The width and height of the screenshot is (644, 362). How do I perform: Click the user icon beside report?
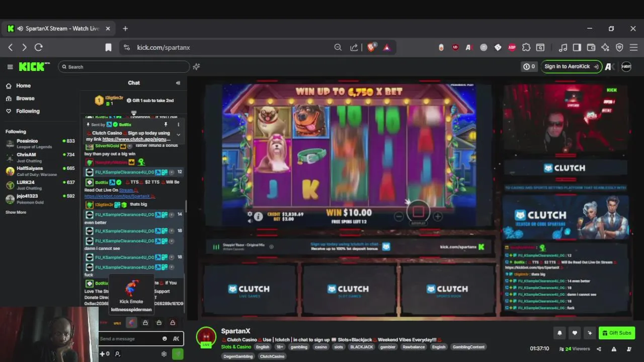pos(628,349)
